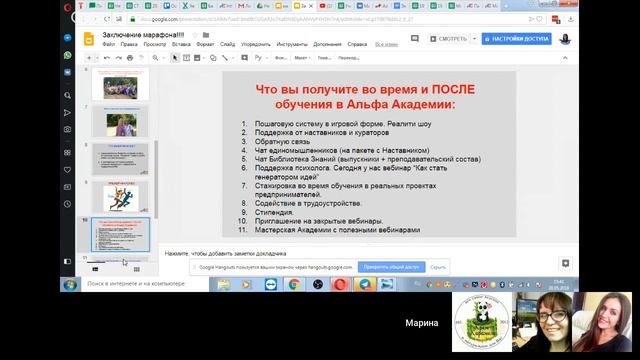The image size is (640, 360).
Task: Open Messenger in Opera sidebar
Action: (x=68, y=38)
